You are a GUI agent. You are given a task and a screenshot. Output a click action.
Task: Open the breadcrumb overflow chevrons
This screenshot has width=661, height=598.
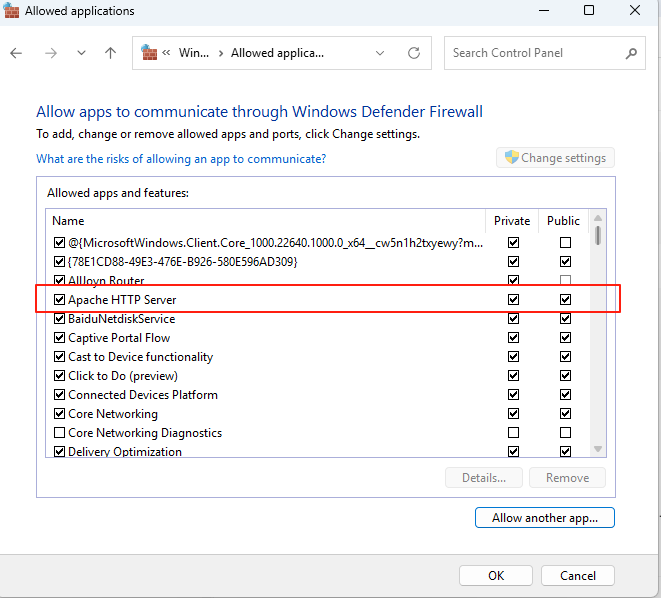click(167, 53)
